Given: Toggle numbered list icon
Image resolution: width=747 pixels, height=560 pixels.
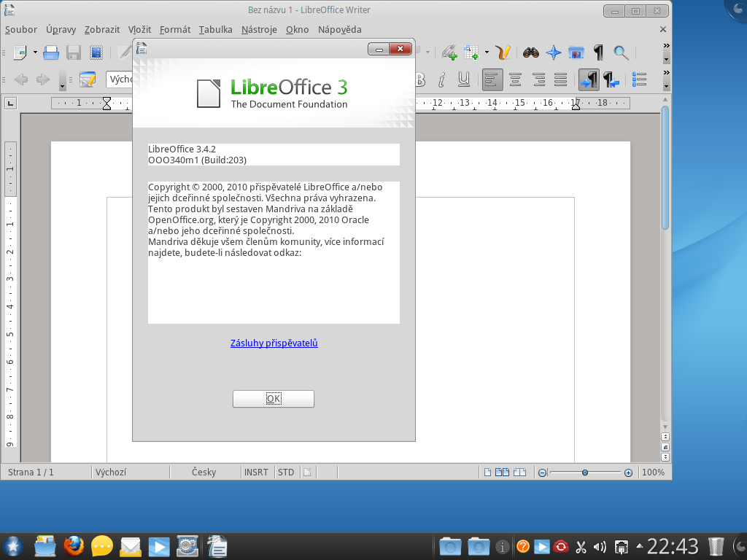Looking at the screenshot, I should [639, 79].
